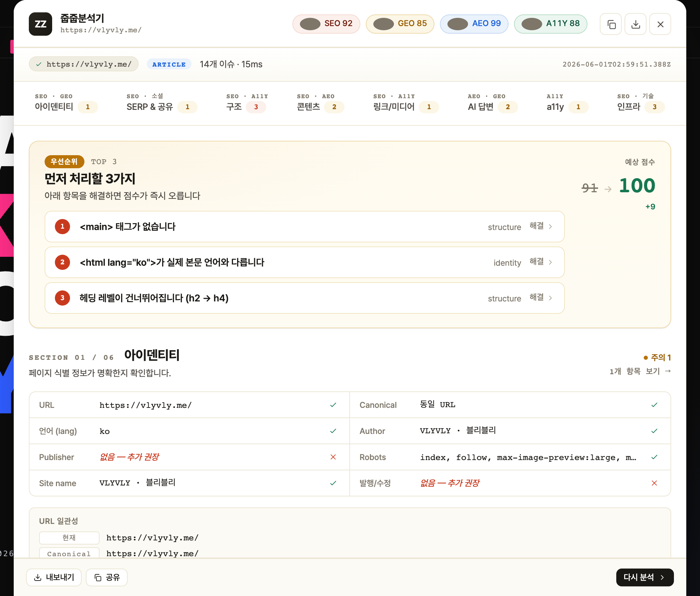Select the GEO 85 score pill
The height and width of the screenshot is (596, 700).
(400, 24)
